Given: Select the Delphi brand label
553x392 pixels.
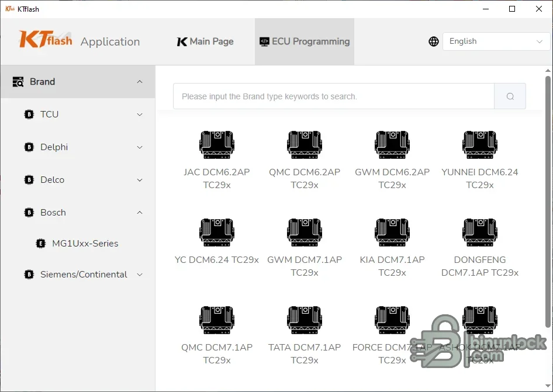Looking at the screenshot, I should tap(54, 147).
